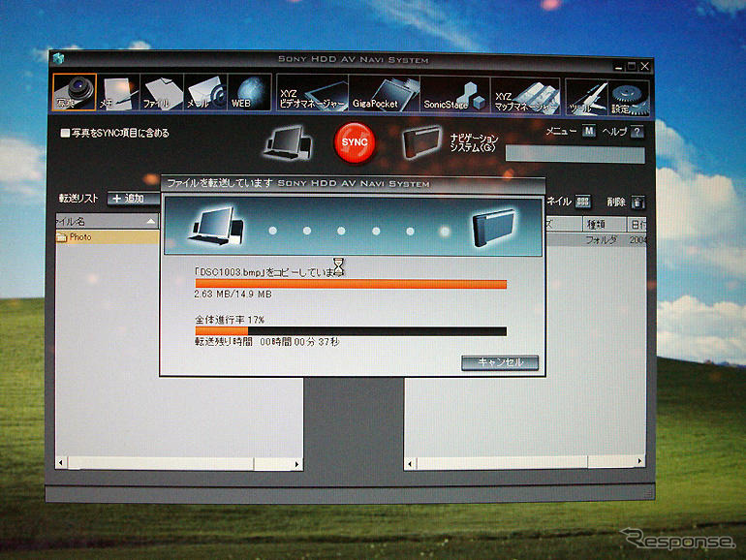Click the DSC1003.bmp copy progress bar
Image resolution: width=746 pixels, height=560 pixels.
(351, 285)
